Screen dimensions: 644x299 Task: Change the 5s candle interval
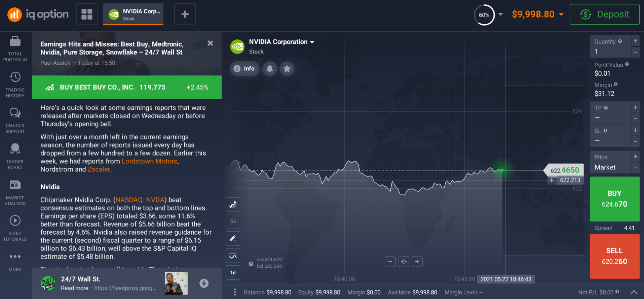point(233,222)
